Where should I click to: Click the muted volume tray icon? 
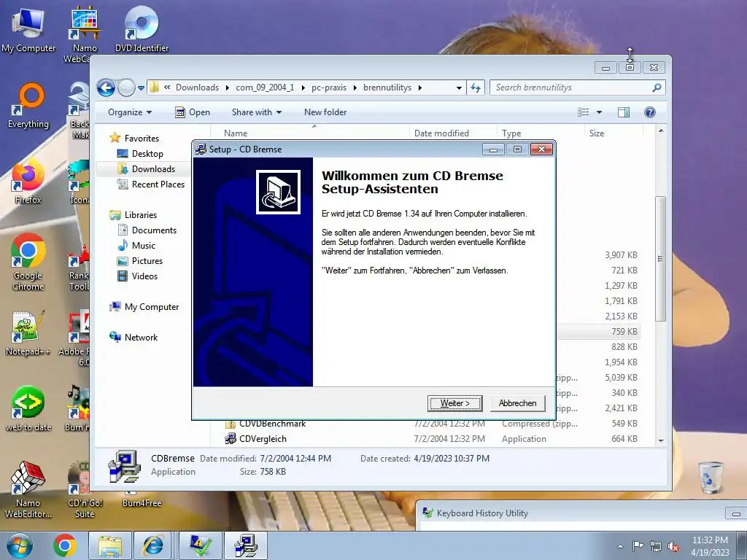[673, 546]
